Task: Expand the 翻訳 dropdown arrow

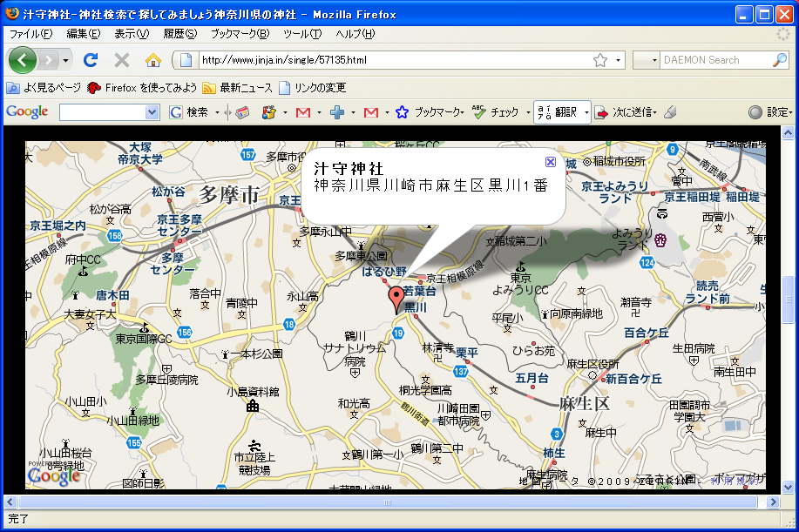Action: [x=586, y=112]
